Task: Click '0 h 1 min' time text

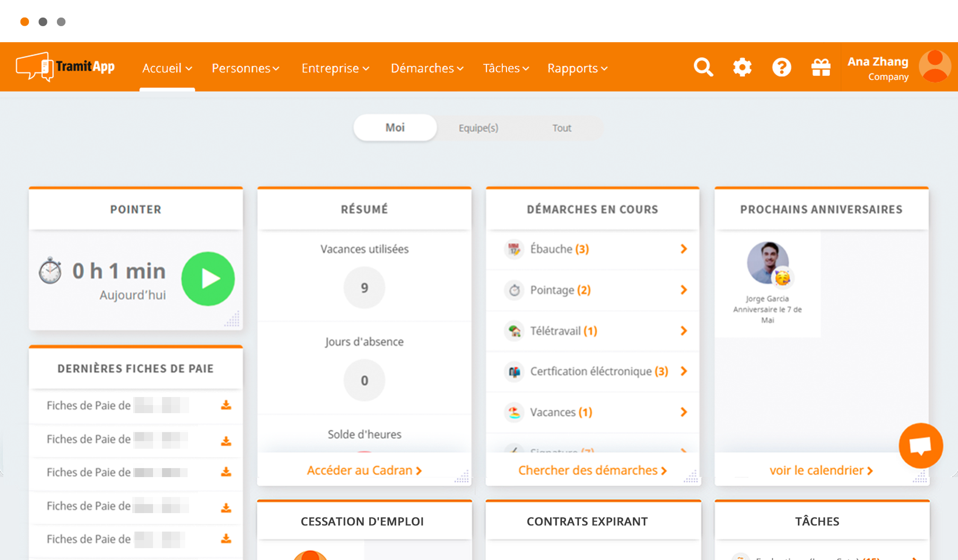Action: 119,271
